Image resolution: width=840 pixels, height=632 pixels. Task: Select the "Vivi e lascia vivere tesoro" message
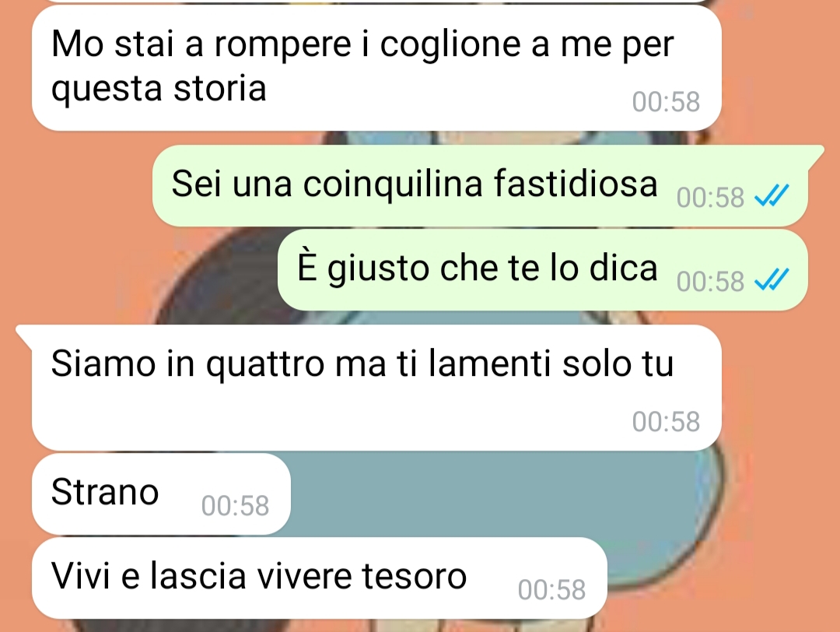[x=259, y=576]
